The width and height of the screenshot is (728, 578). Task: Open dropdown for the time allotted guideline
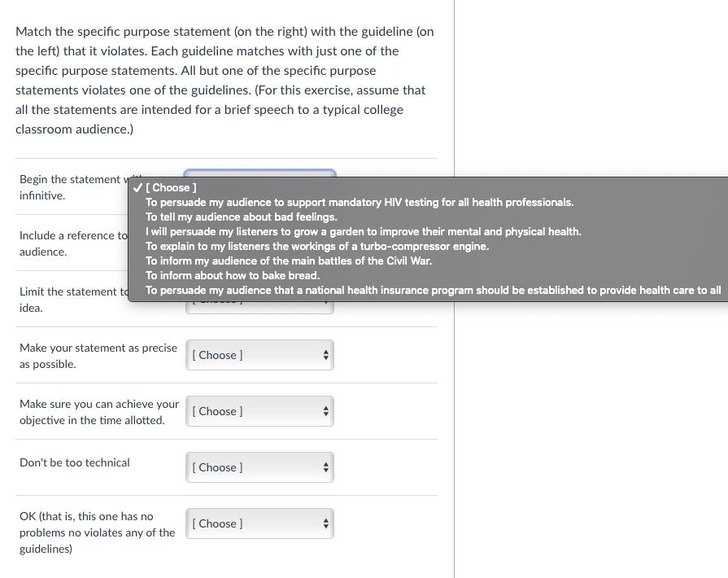259,411
